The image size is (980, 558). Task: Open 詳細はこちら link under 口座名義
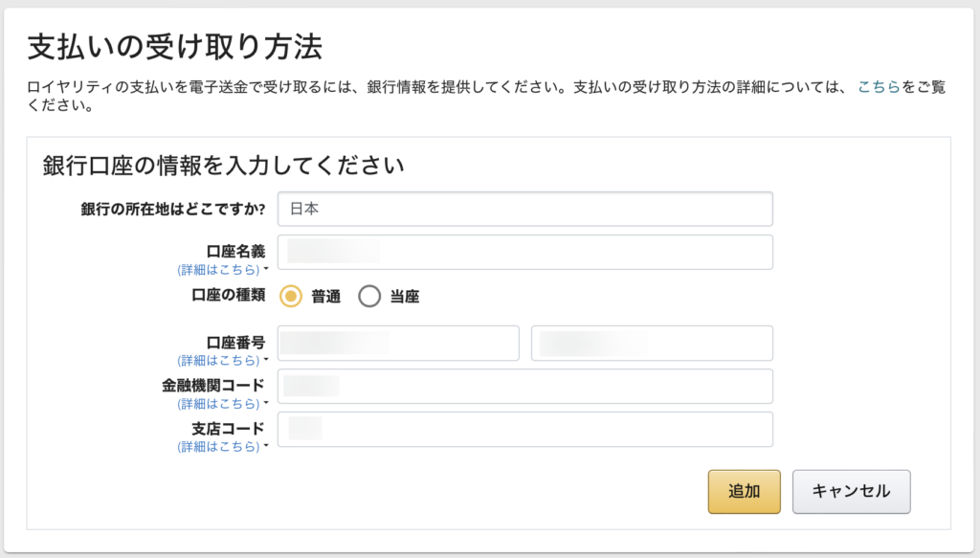click(219, 270)
